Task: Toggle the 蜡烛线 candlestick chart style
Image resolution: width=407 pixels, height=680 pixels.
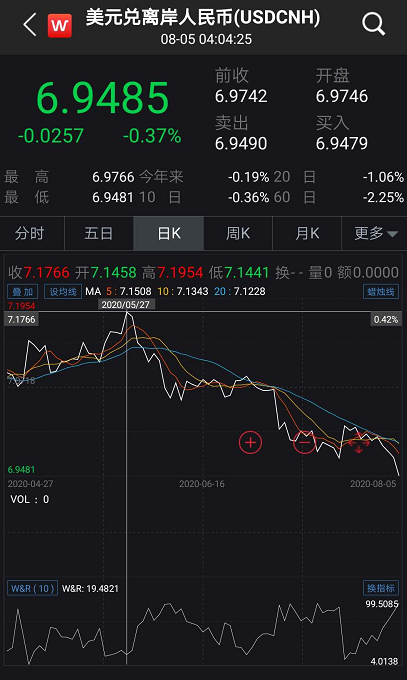Action: tap(381, 291)
